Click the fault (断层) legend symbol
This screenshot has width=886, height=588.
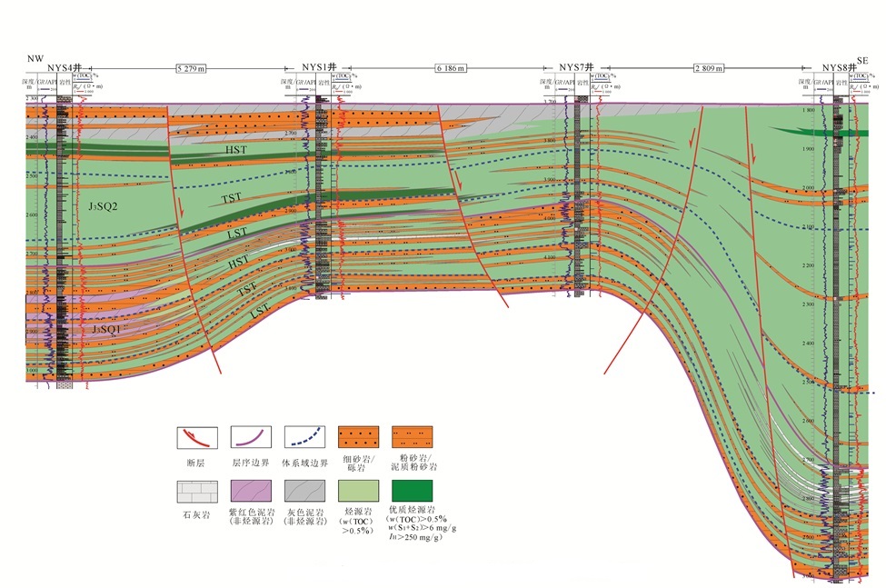click(x=195, y=439)
